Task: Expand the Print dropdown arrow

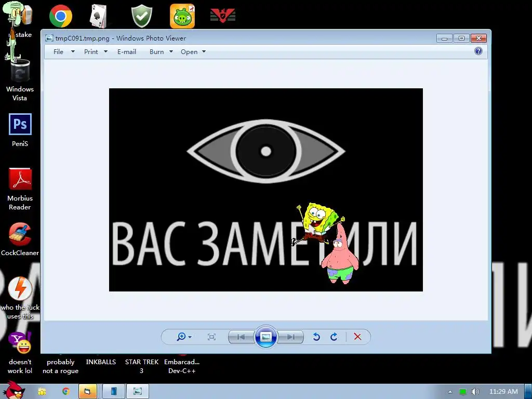Action: click(105, 51)
